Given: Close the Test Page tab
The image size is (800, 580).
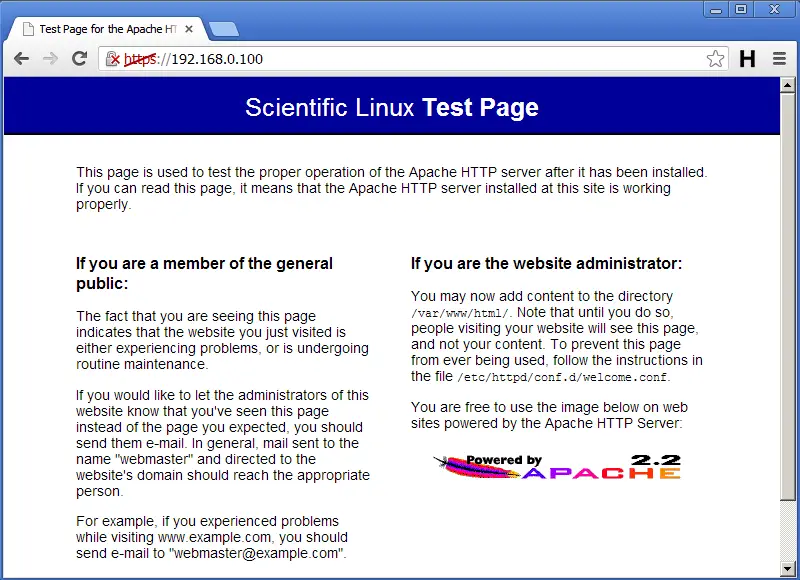Looking at the screenshot, I should [189, 29].
